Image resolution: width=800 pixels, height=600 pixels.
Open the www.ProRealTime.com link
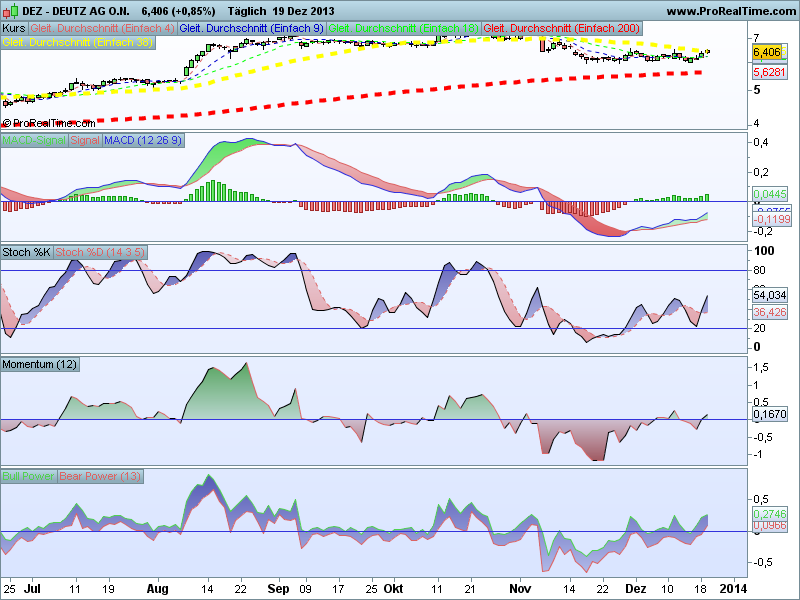click(731, 11)
